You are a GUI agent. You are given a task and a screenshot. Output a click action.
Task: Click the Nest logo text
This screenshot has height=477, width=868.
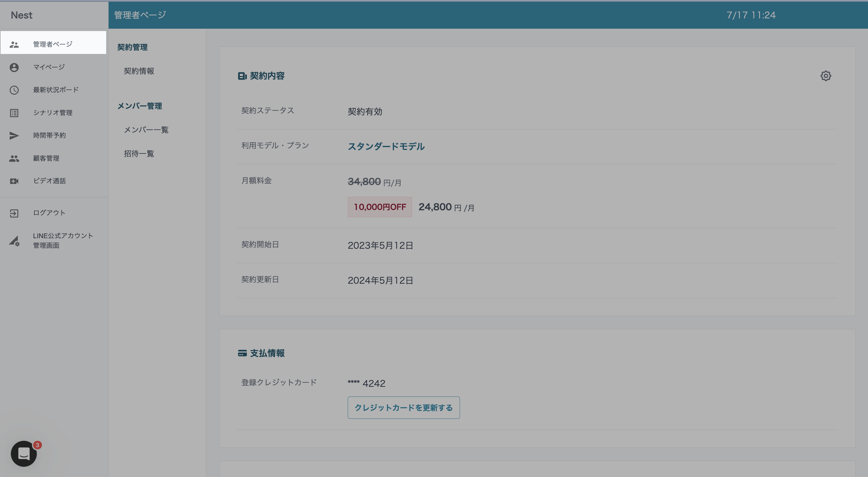pos(22,15)
